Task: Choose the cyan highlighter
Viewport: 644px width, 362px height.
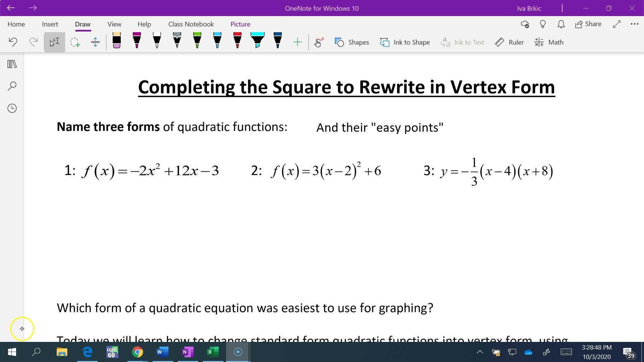Action: click(257, 42)
